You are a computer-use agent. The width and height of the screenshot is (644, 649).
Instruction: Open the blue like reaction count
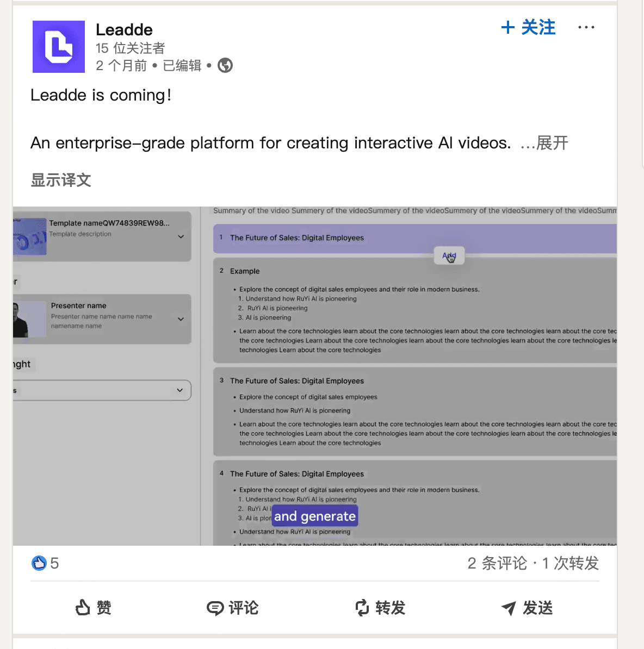click(x=45, y=563)
